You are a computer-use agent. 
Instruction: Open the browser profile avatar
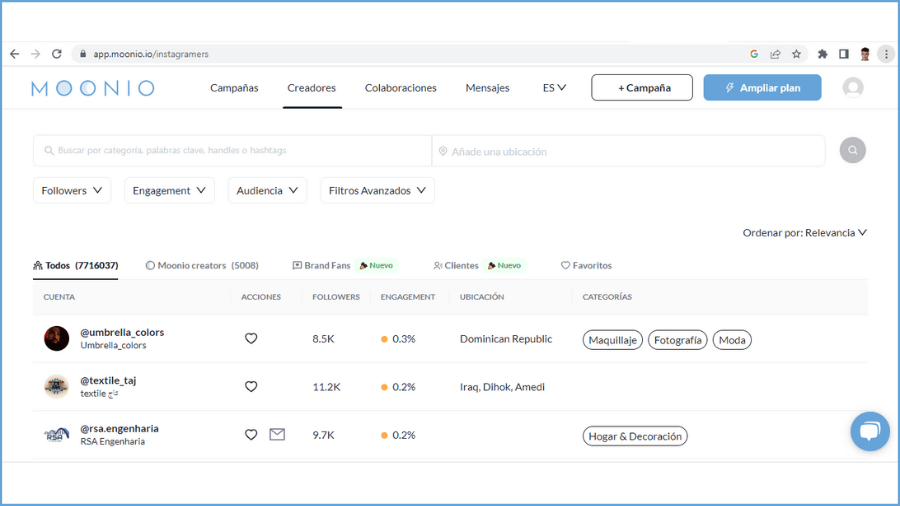865,54
